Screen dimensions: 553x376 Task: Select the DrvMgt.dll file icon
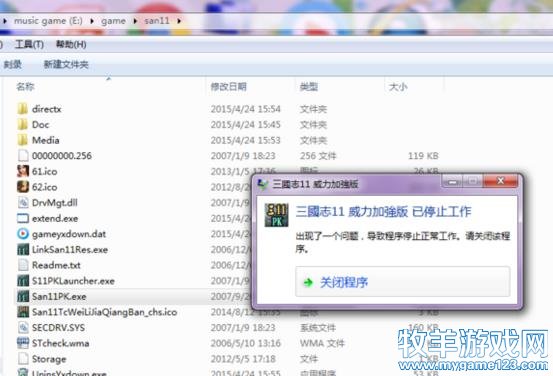23,202
